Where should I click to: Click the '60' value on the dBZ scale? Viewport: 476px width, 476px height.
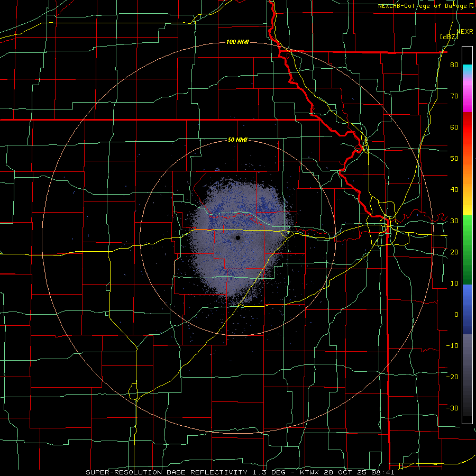(x=454, y=127)
